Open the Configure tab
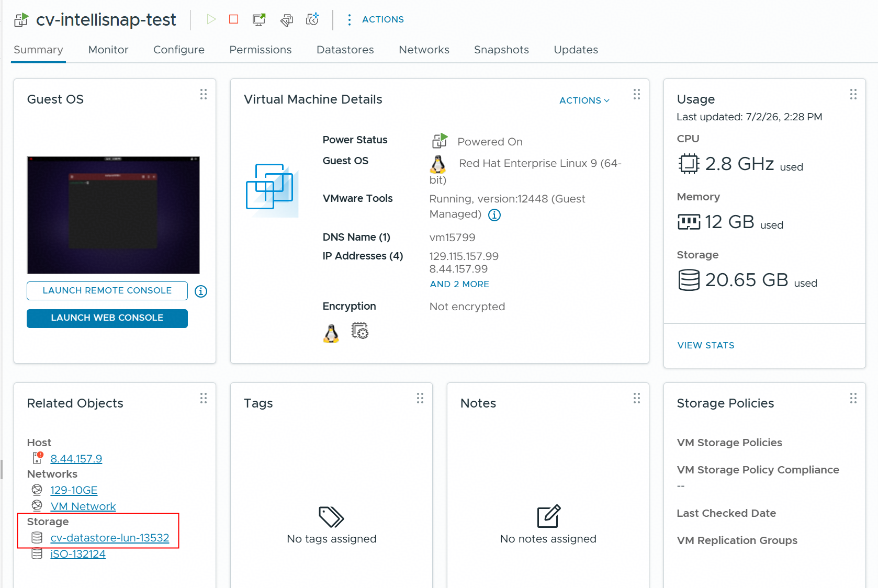Viewport: 878px width, 588px height. point(179,50)
